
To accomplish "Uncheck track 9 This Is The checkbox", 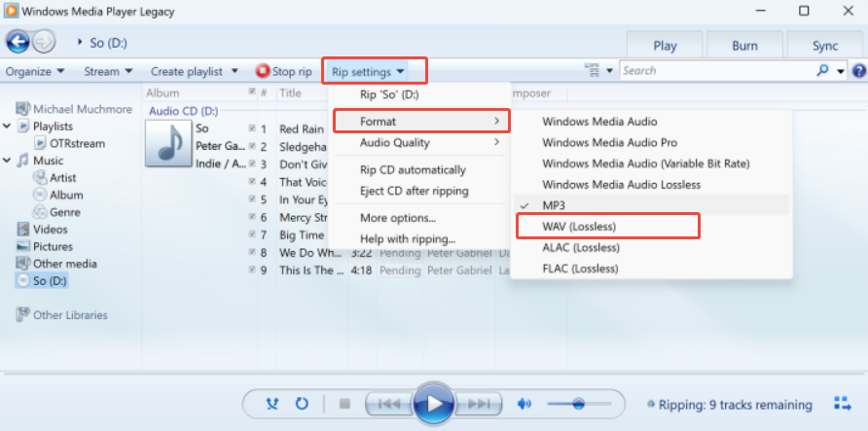I will click(x=252, y=270).
